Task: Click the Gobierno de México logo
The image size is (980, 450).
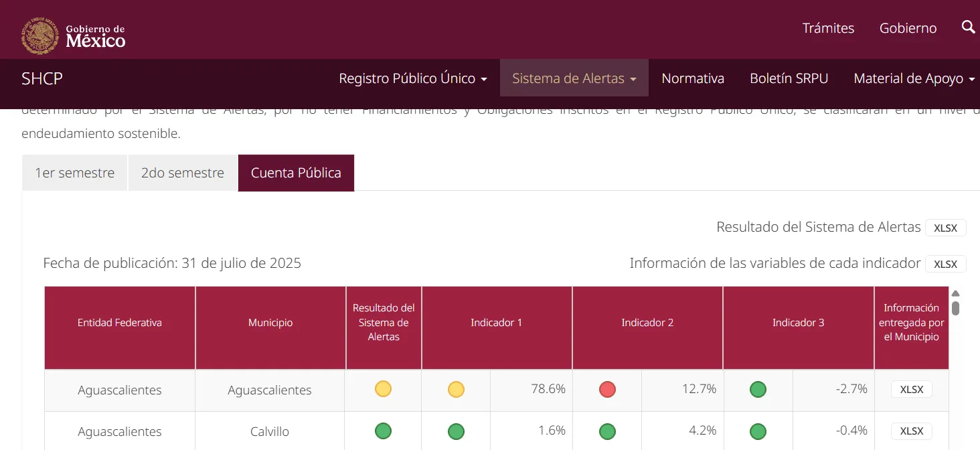Action: pyautogui.click(x=74, y=35)
